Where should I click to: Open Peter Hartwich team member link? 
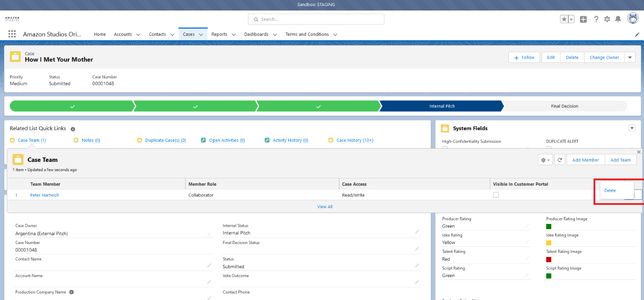pos(44,195)
